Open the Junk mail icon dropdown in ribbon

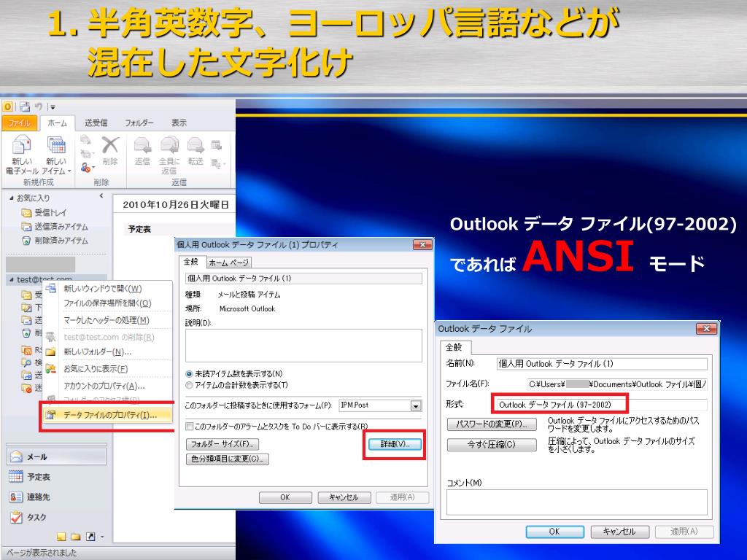click(88, 168)
